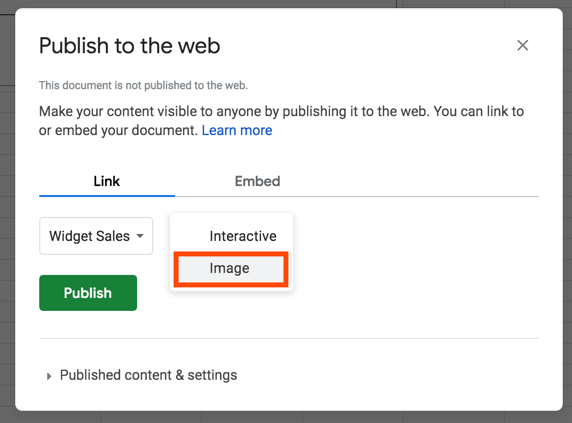The width and height of the screenshot is (572, 423).
Task: Select the Link tab
Action: [107, 181]
